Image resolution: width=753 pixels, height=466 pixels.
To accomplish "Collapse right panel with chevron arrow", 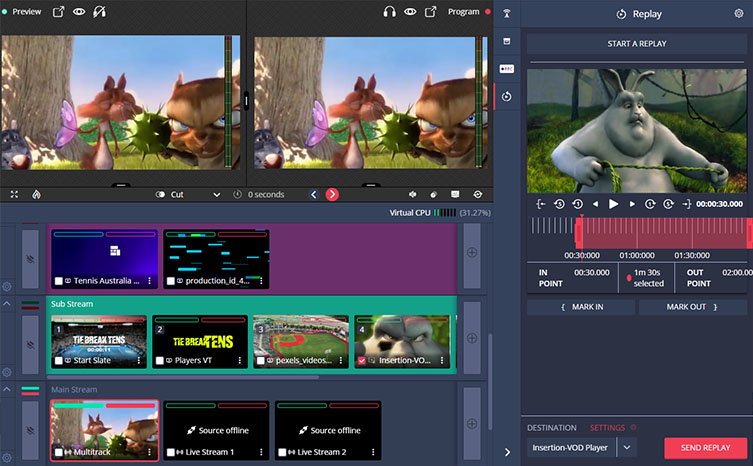I will click(x=507, y=452).
